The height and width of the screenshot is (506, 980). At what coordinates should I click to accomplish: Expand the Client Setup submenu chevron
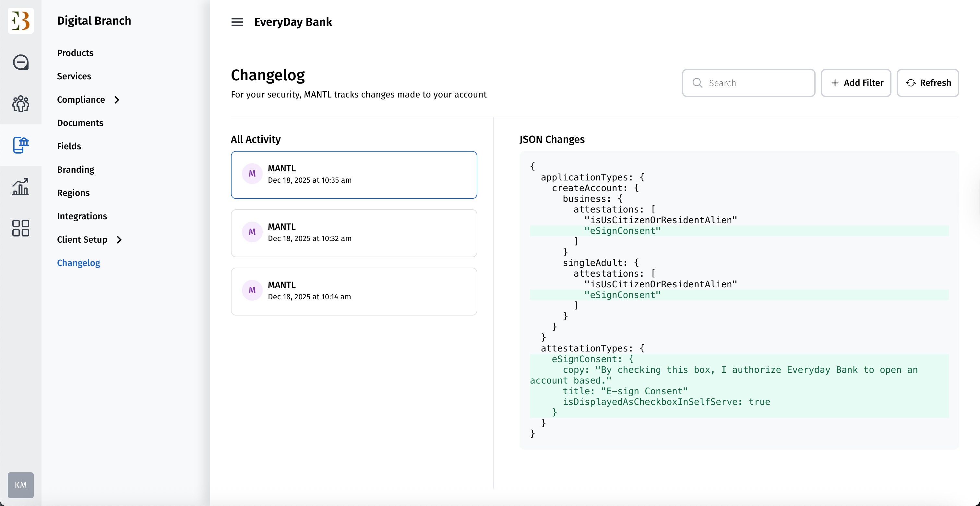(x=119, y=239)
